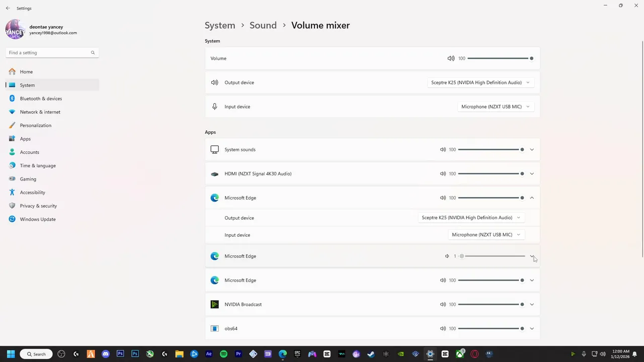The image size is (644, 362).
Task: Adjust the obs64 volume slider
Action: (x=491, y=328)
